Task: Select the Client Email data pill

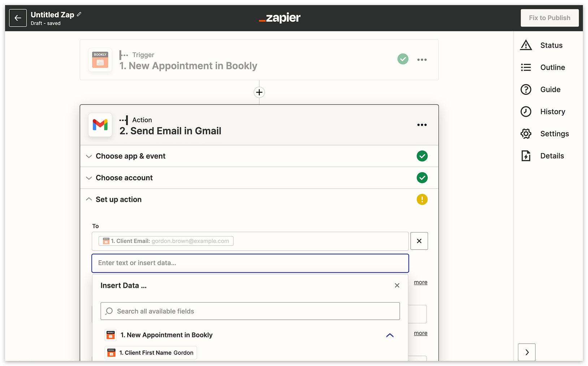Action: [x=166, y=241]
